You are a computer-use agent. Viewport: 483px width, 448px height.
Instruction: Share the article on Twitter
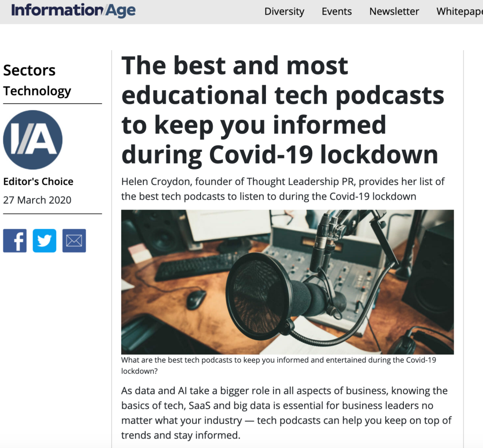coord(44,241)
